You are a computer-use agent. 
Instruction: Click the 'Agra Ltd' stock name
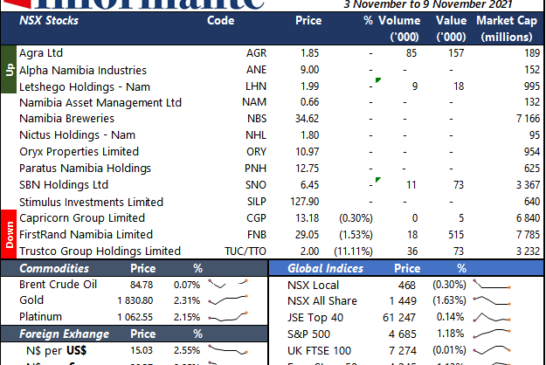(41, 53)
